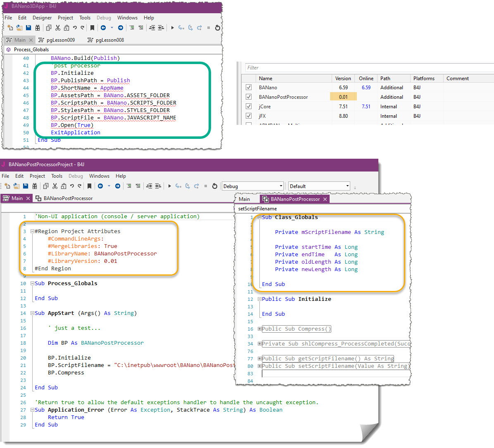Screen dimensions: 494x448
Task: Expand Public Sub getScriptFilename block
Action: point(259,358)
